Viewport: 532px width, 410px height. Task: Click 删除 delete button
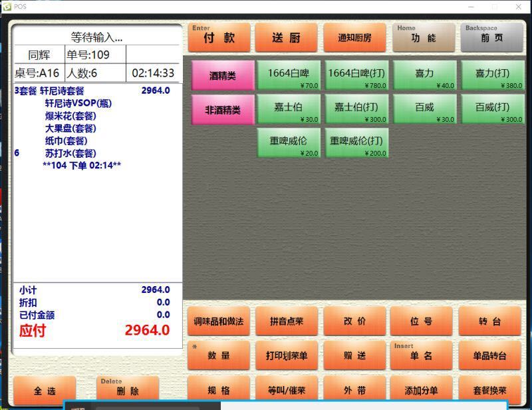(x=127, y=391)
